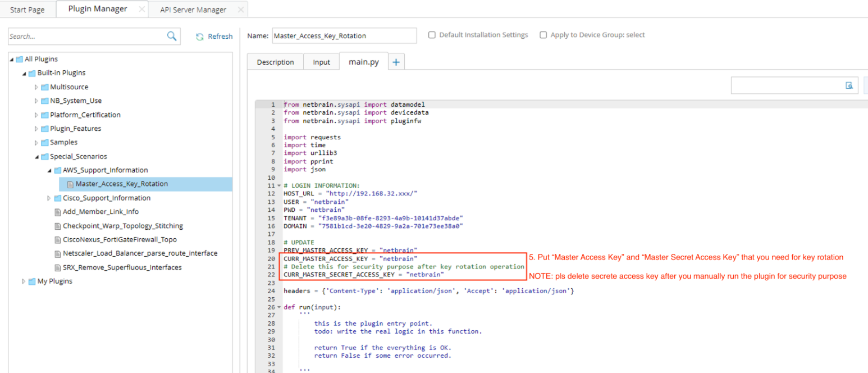Go to the Start Page tab
The width and height of the screenshot is (868, 373).
point(26,10)
